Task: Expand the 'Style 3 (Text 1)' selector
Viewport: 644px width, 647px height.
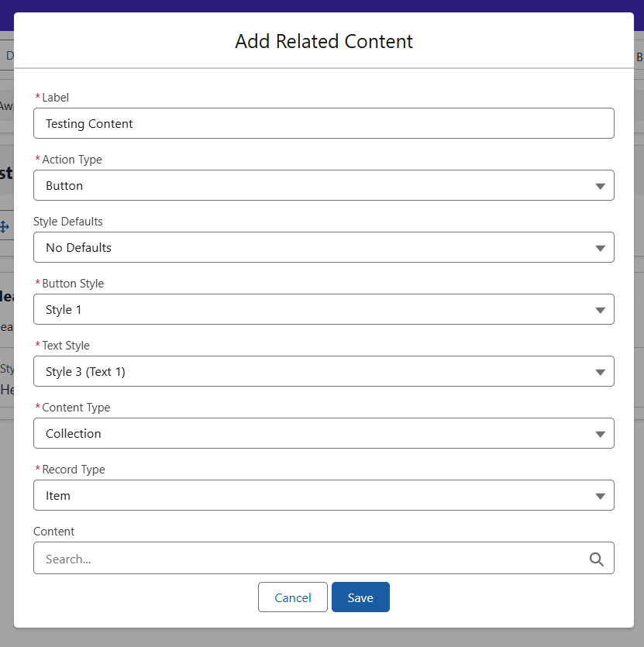Action: click(x=310, y=372)
